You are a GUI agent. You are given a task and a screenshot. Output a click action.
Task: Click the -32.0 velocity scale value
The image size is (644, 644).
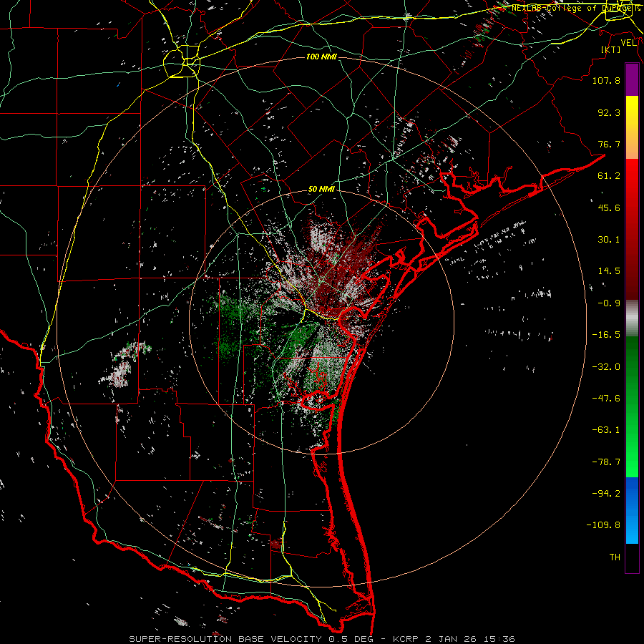click(x=606, y=367)
